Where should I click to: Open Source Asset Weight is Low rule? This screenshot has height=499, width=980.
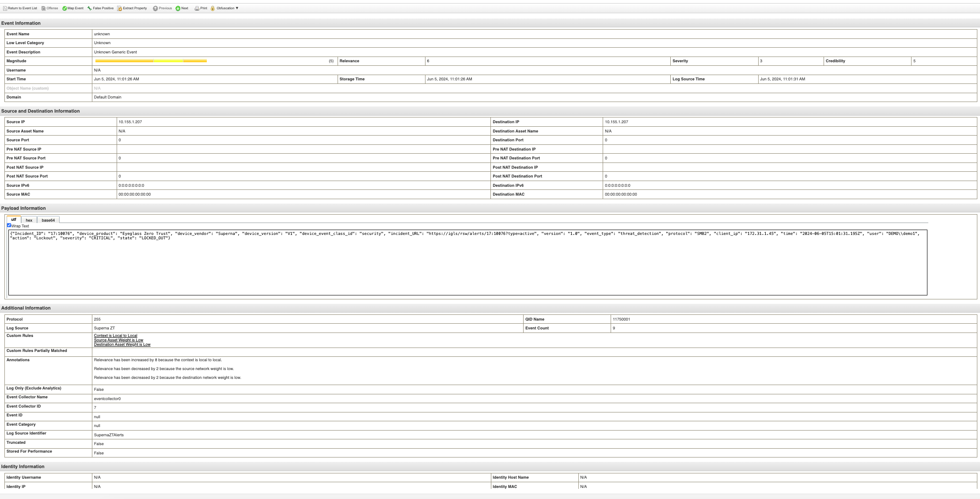pyautogui.click(x=118, y=340)
